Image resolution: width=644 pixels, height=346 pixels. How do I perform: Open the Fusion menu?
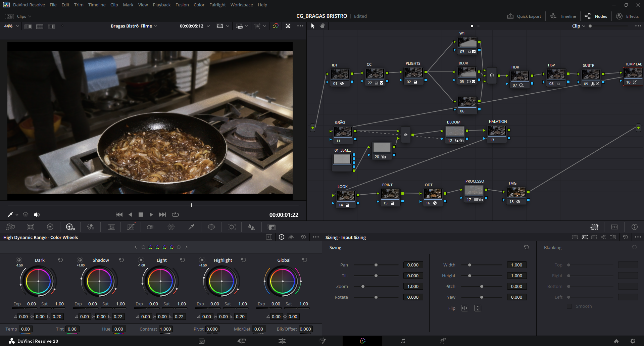tap(182, 5)
